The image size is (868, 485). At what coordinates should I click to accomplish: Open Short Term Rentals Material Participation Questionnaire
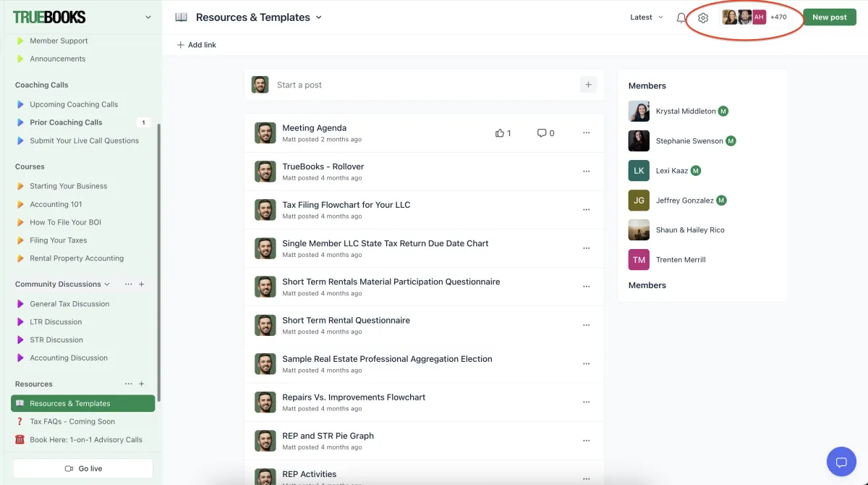click(x=391, y=282)
